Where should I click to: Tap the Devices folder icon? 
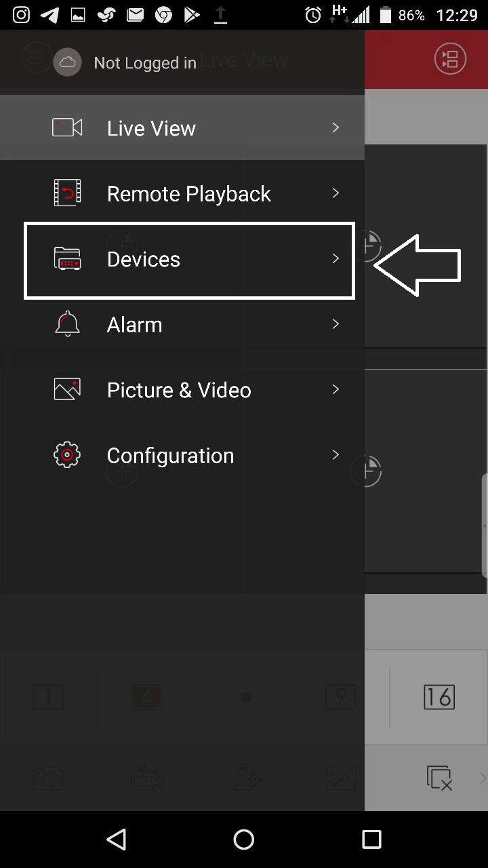point(67,258)
